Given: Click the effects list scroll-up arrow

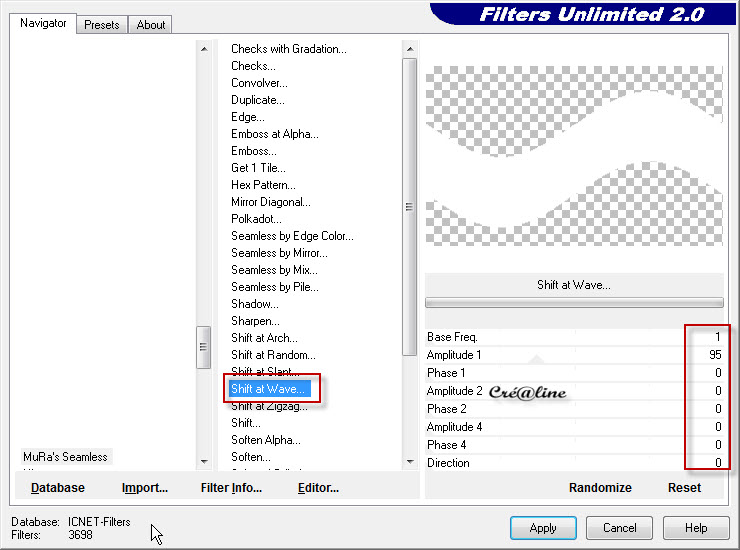Looking at the screenshot, I should tap(409, 48).
